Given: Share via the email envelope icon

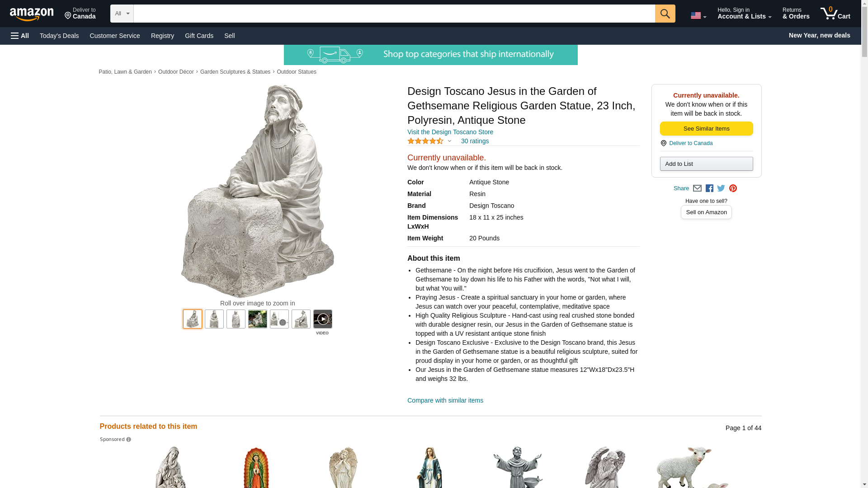Looking at the screenshot, I should tap(697, 188).
